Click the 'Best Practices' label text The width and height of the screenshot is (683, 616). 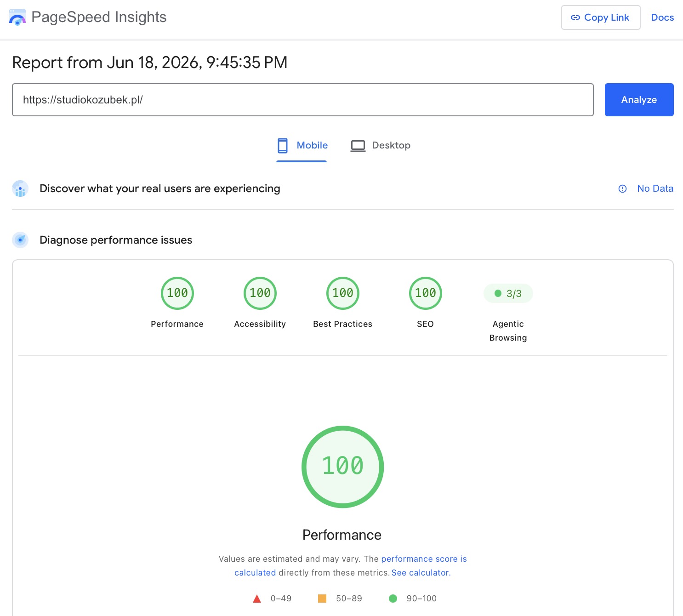click(343, 324)
